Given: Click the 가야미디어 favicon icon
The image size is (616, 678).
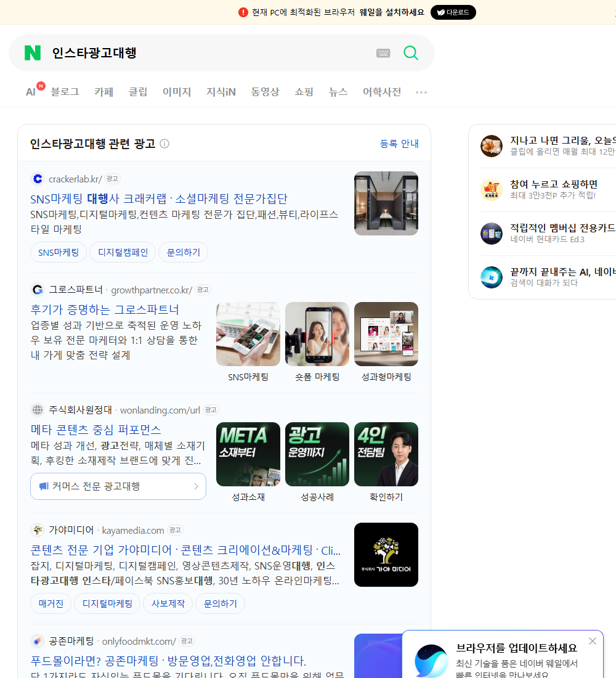Looking at the screenshot, I should pyautogui.click(x=38, y=530).
